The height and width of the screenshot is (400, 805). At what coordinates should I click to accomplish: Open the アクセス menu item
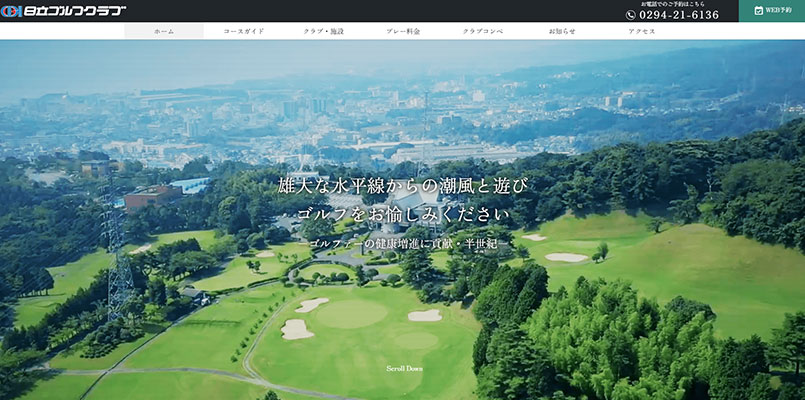tap(642, 31)
